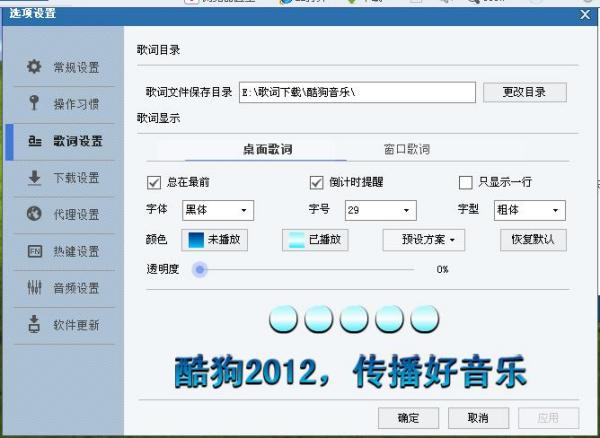
Task: Click the 酷狗2012 lyric preview text
Action: click(x=350, y=371)
